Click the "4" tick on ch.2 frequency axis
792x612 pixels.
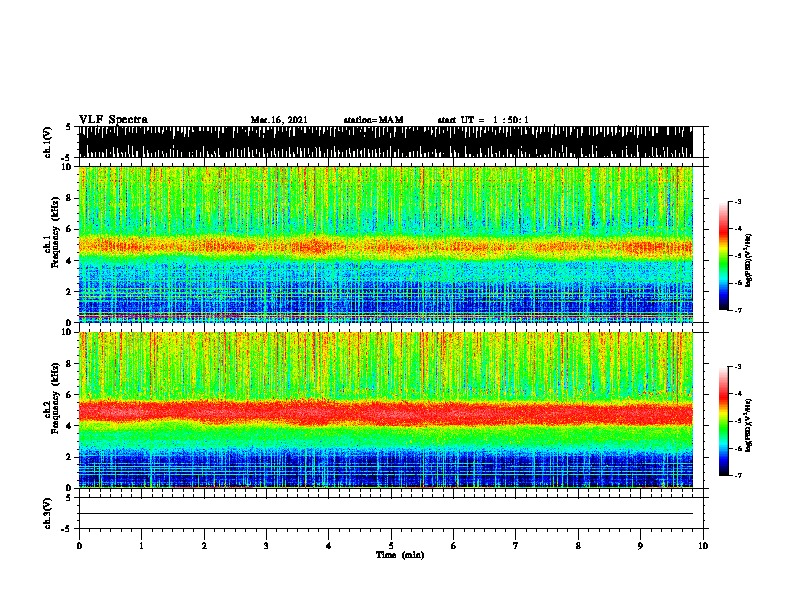[69, 426]
